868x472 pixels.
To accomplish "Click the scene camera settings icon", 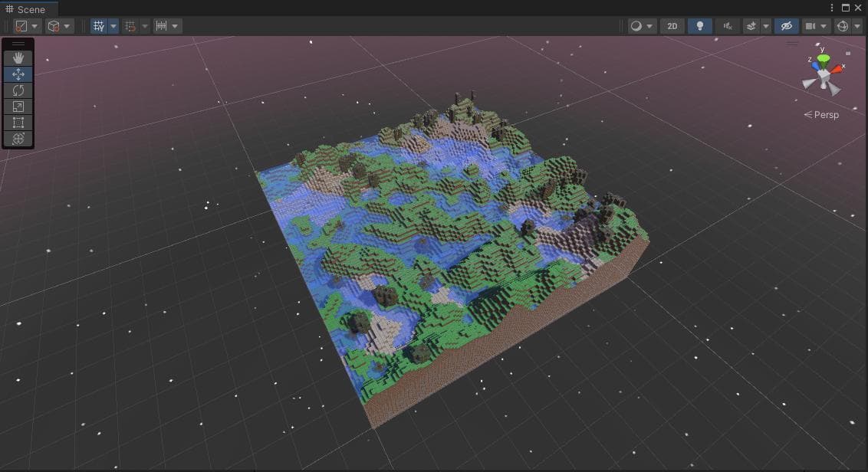I will (810, 26).
